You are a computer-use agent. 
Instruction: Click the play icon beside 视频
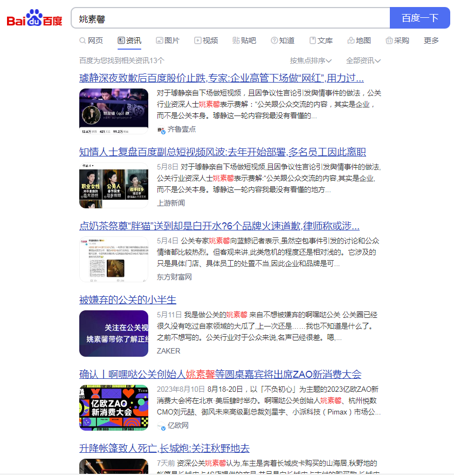click(197, 40)
